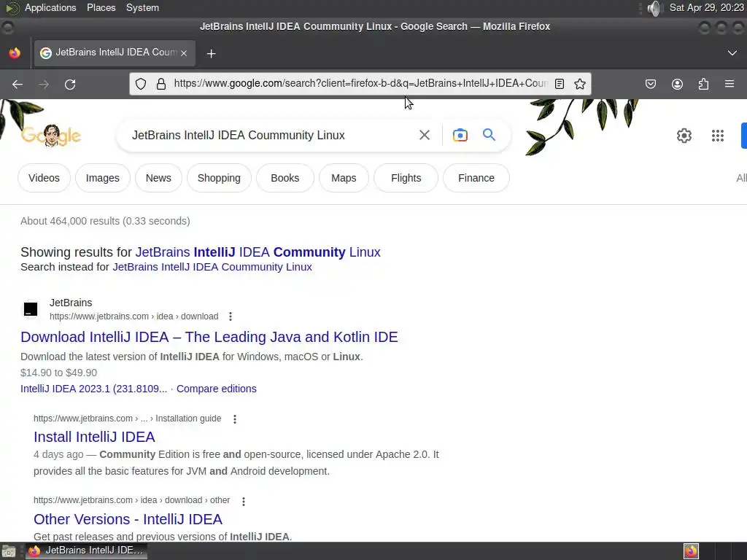Image resolution: width=747 pixels, height=560 pixels.
Task: Click the clock showing Sat Apr 29
Action: [x=706, y=7]
